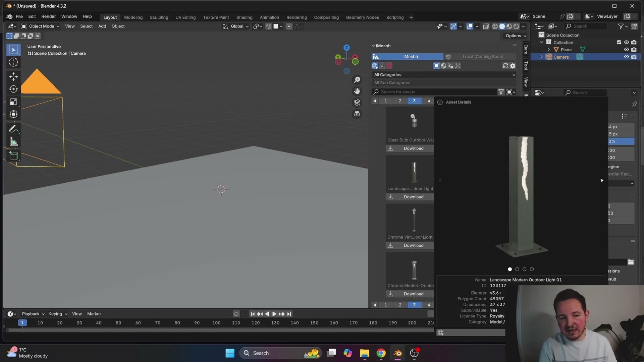
Task: Open viewport Options dropdown
Action: coord(516,36)
